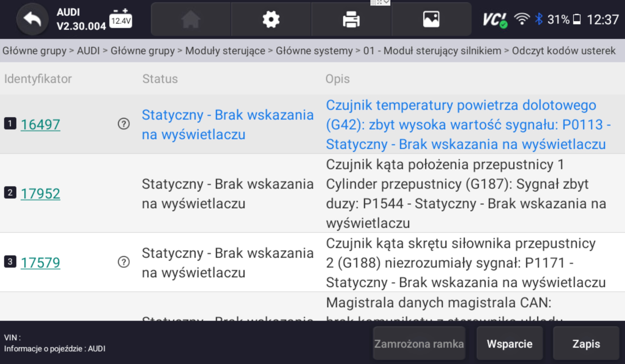Tap the VCI connection status icon
Screen dimensions: 625x364
(x=495, y=20)
